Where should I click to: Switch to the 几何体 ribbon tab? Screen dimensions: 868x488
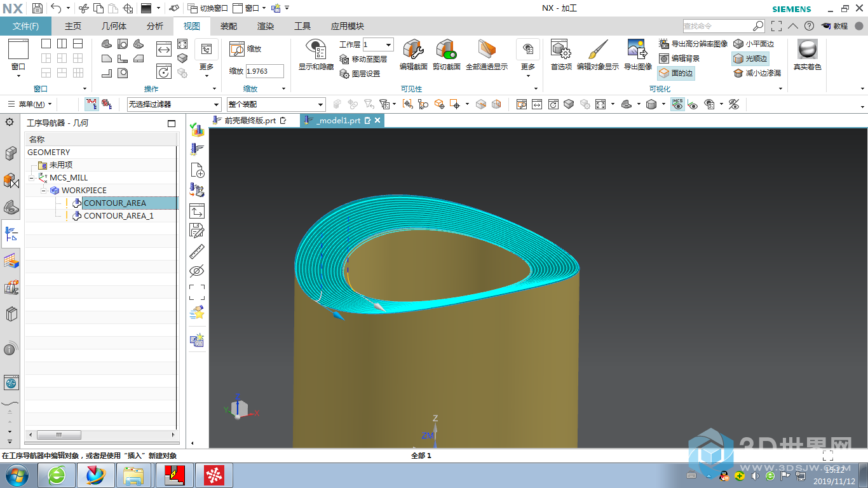coord(114,26)
